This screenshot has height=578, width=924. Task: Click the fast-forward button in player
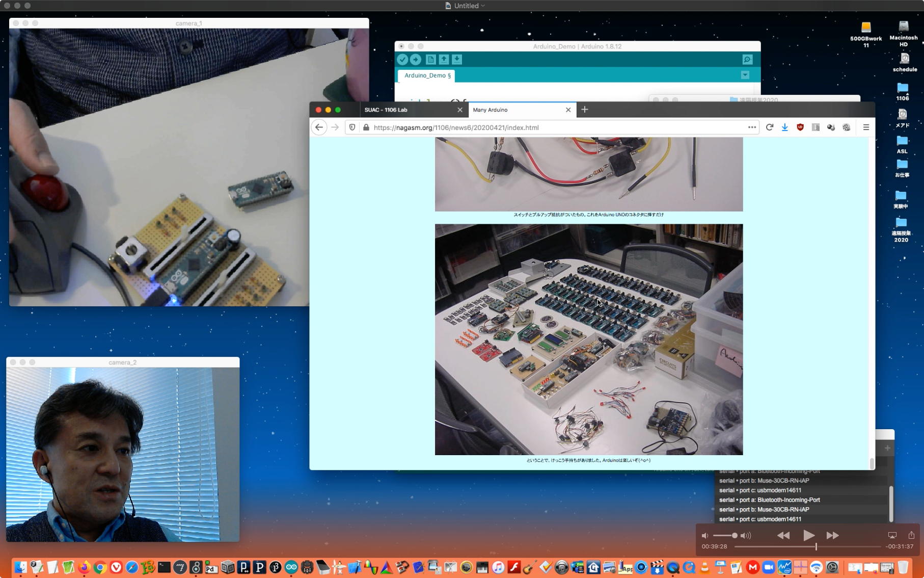click(832, 535)
